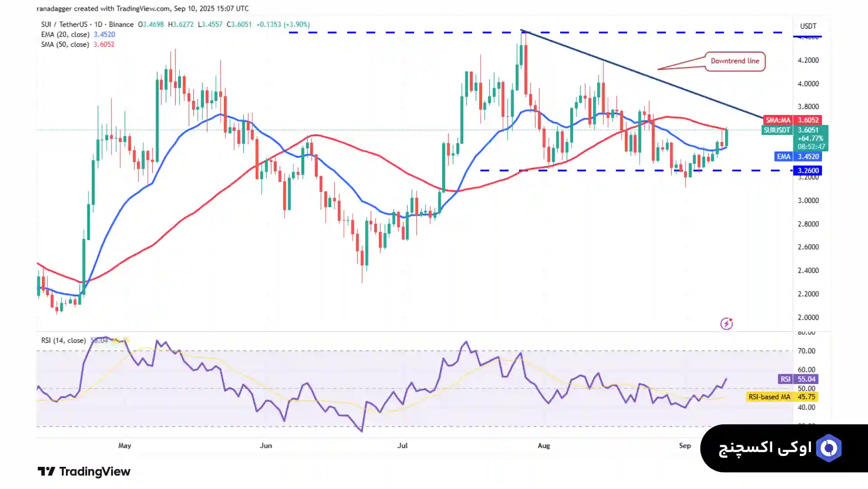The image size is (868, 489).
Task: Open the USDT currency selector on price axis
Action: click(808, 26)
